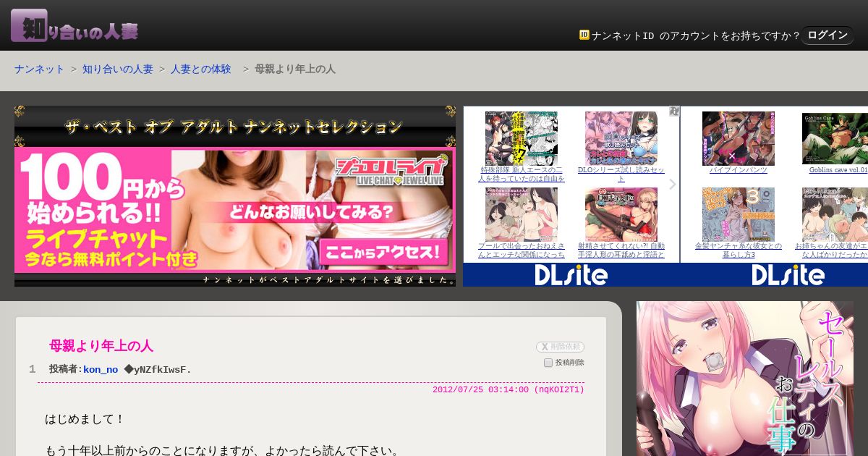This screenshot has width=868, height=456.
Task: Open the セールスレディのお仕事 sidebar ad
Action: 745,379
